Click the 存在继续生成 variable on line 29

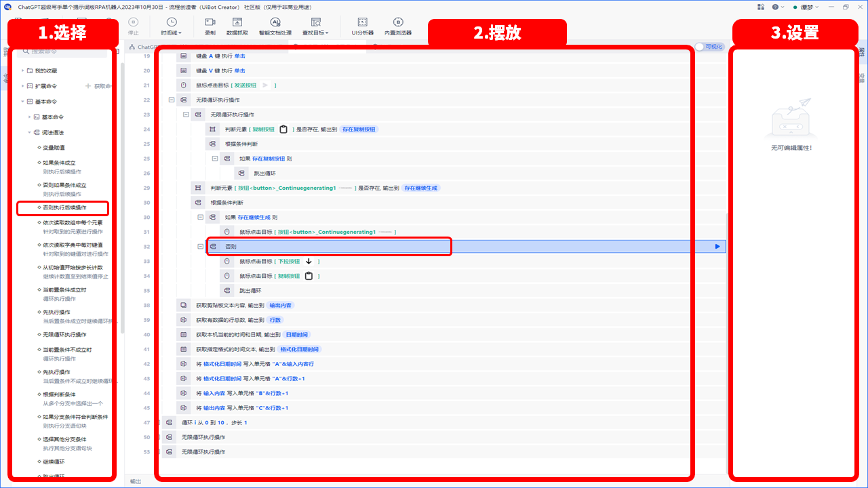pos(420,188)
